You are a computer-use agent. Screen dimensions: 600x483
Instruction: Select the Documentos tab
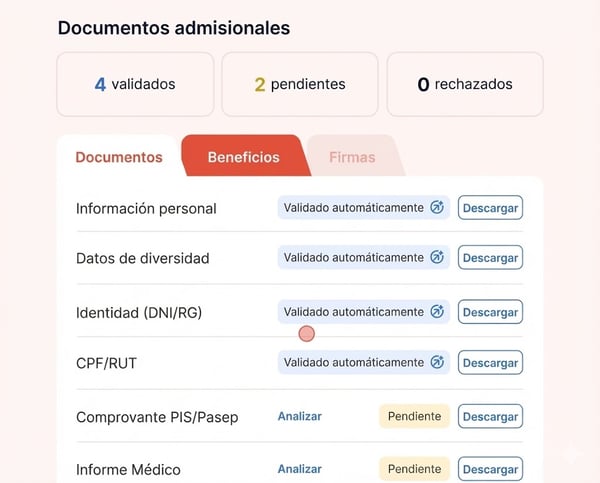pos(119,157)
